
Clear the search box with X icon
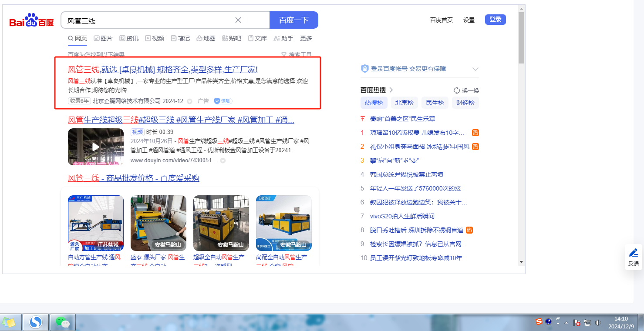click(238, 20)
